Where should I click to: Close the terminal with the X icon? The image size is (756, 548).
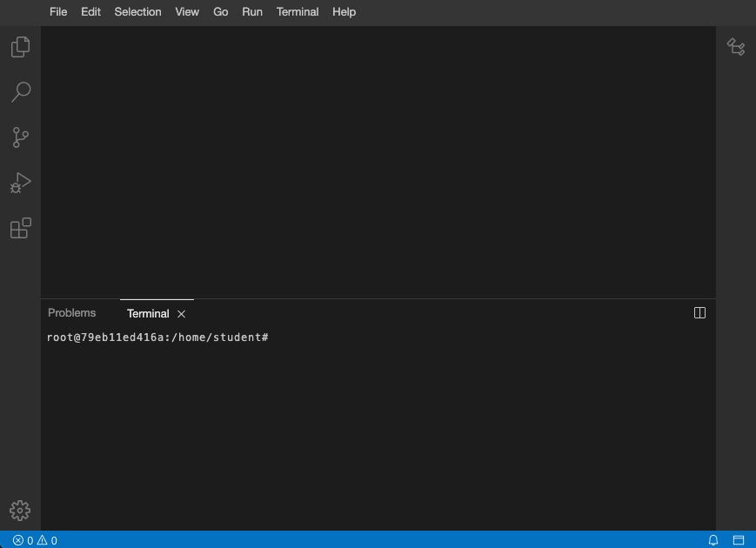click(x=181, y=313)
